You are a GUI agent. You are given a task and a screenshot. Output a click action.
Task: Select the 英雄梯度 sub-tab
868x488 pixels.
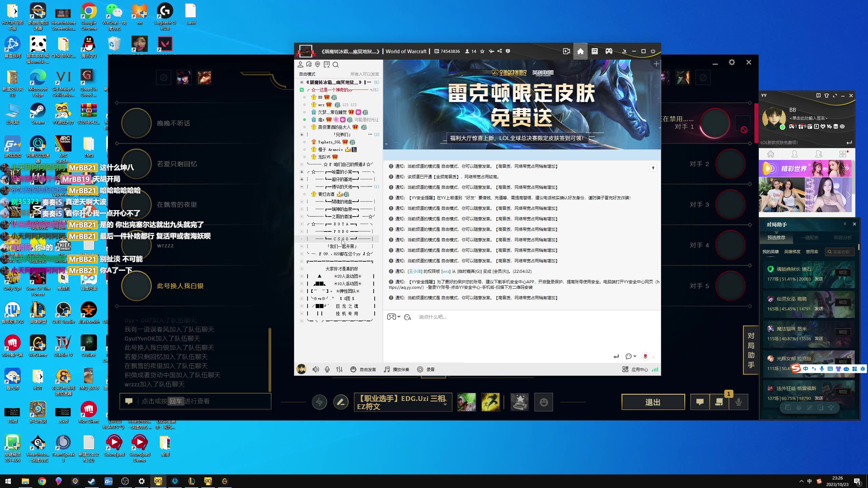pos(792,252)
